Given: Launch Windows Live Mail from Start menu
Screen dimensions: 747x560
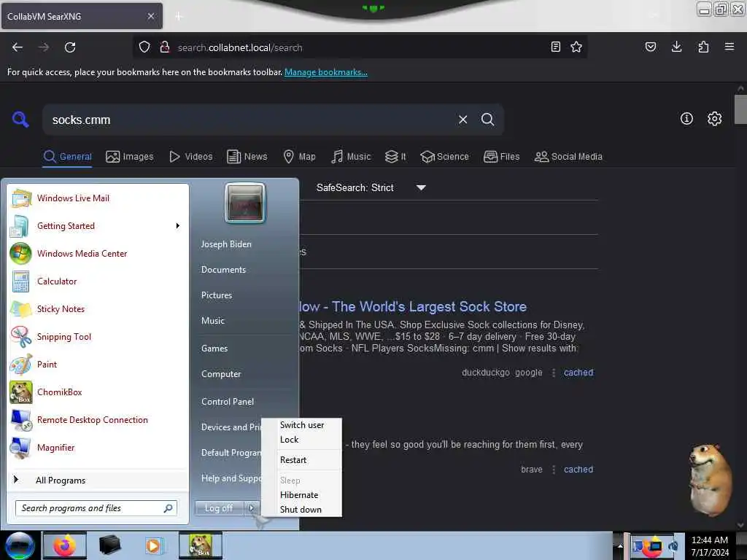Looking at the screenshot, I should click(98, 198).
